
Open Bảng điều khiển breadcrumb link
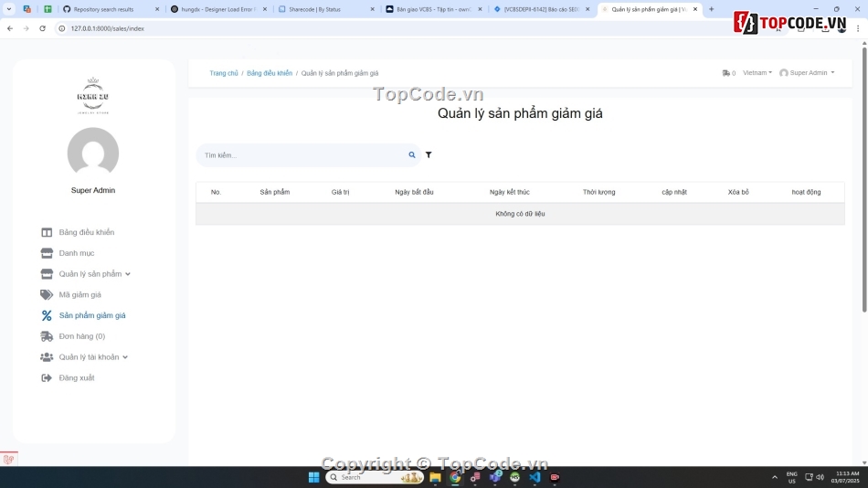pos(270,73)
